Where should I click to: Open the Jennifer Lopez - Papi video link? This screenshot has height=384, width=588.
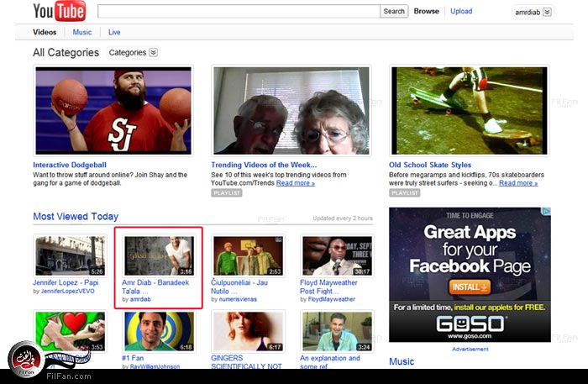pyautogui.click(x=67, y=282)
